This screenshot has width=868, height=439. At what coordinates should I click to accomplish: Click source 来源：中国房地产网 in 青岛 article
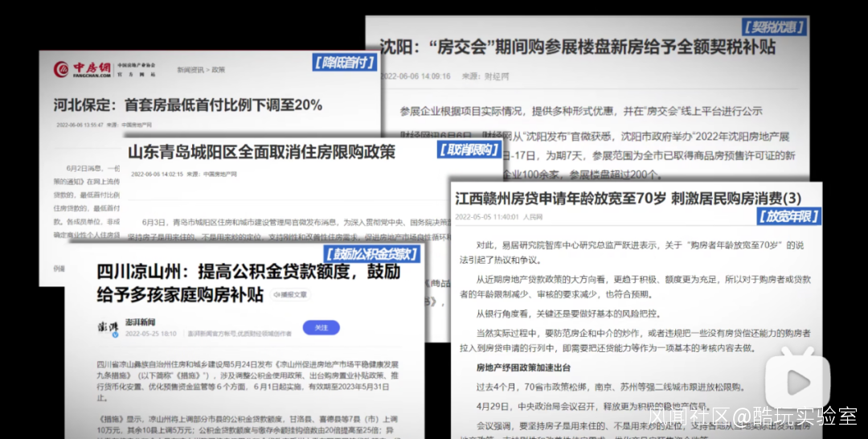tap(211, 174)
